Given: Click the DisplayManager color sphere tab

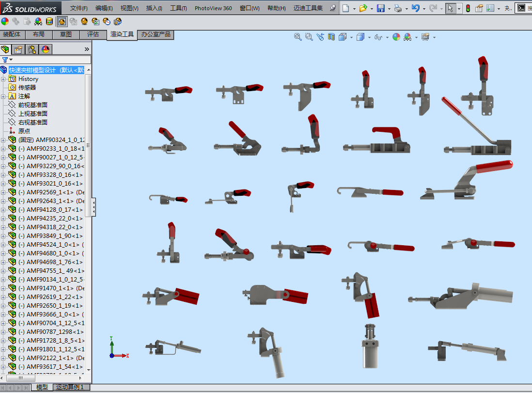Looking at the screenshot, I should coord(46,49).
